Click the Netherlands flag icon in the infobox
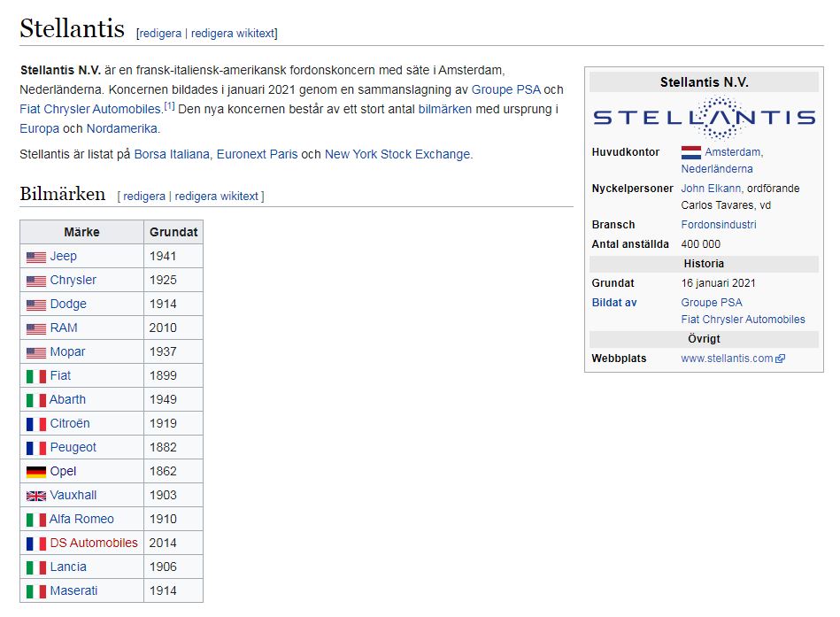This screenshot has height=617, width=840. coord(690,152)
